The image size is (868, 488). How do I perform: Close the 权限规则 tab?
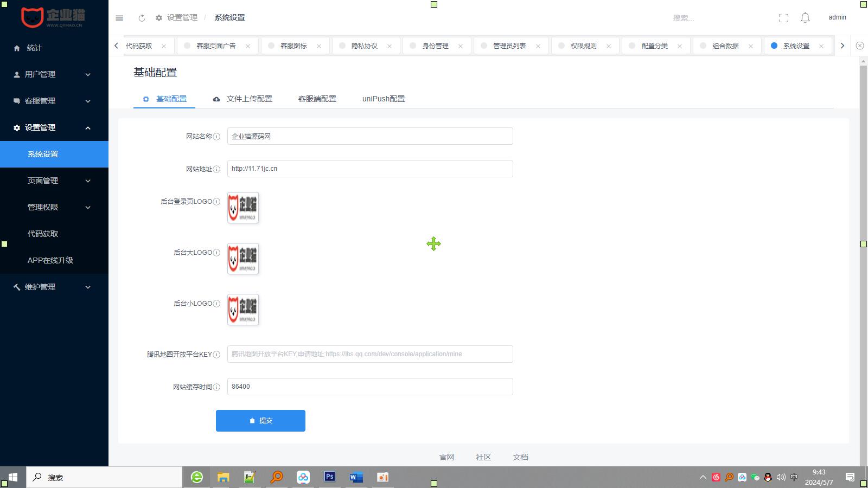click(609, 46)
